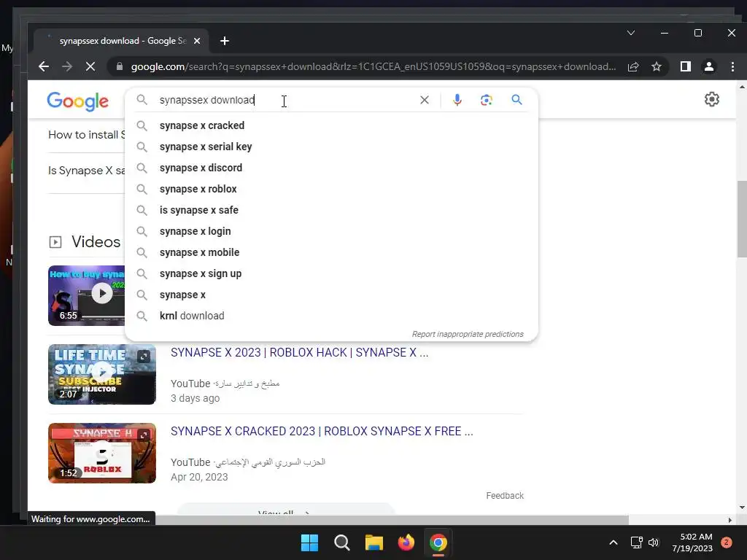Choose suggestion synapse x serial key
Viewport: 747px width, 560px height.
pyautogui.click(x=332, y=147)
